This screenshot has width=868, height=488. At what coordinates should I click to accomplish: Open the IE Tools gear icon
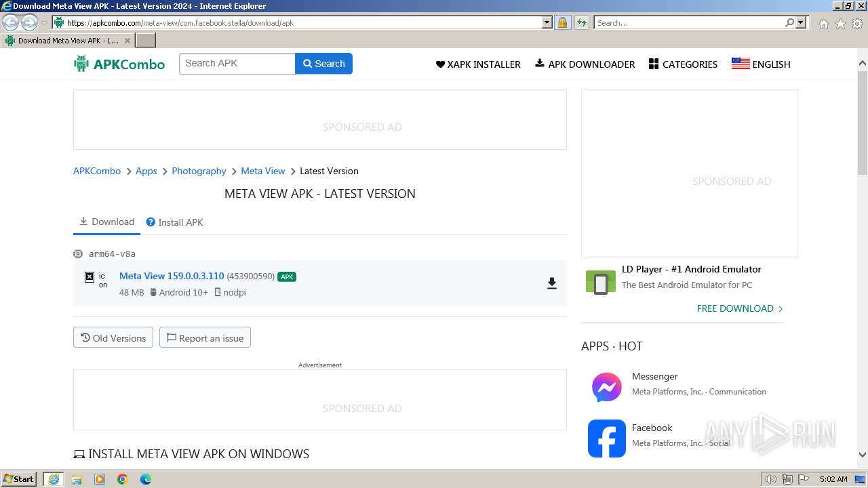coord(857,24)
